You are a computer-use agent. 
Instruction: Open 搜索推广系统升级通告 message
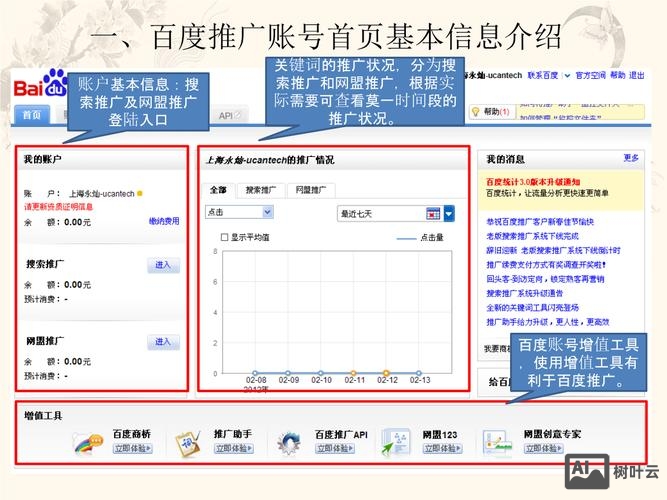point(525,293)
